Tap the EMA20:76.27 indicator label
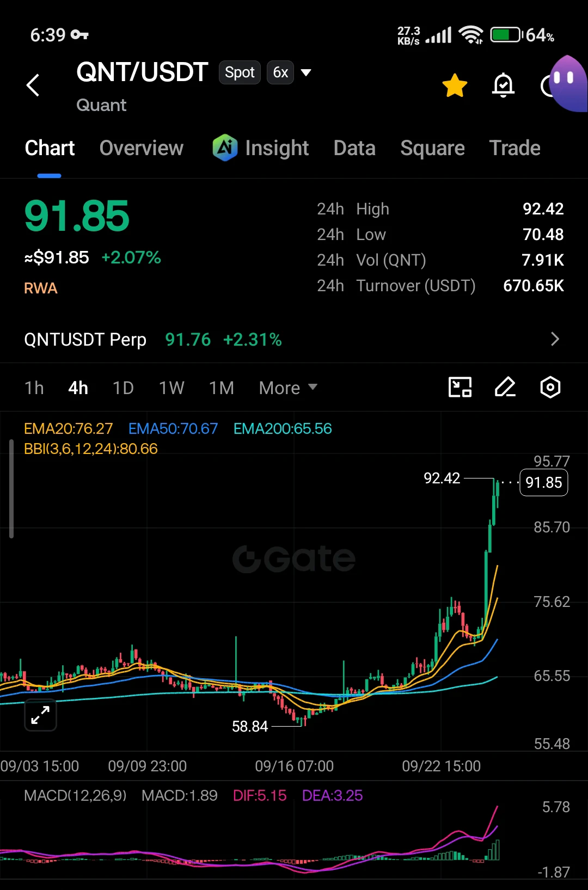The height and width of the screenshot is (890, 588). click(x=68, y=428)
